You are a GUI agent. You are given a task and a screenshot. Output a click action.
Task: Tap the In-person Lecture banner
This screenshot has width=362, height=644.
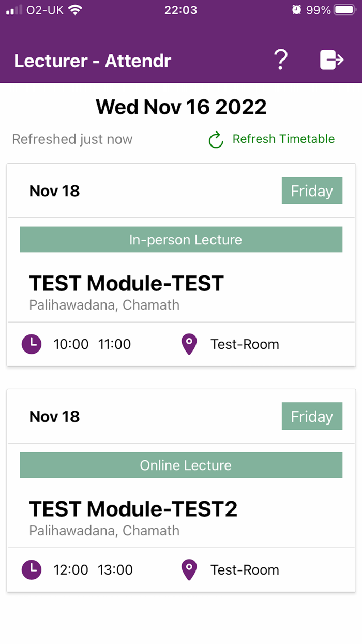click(181, 239)
